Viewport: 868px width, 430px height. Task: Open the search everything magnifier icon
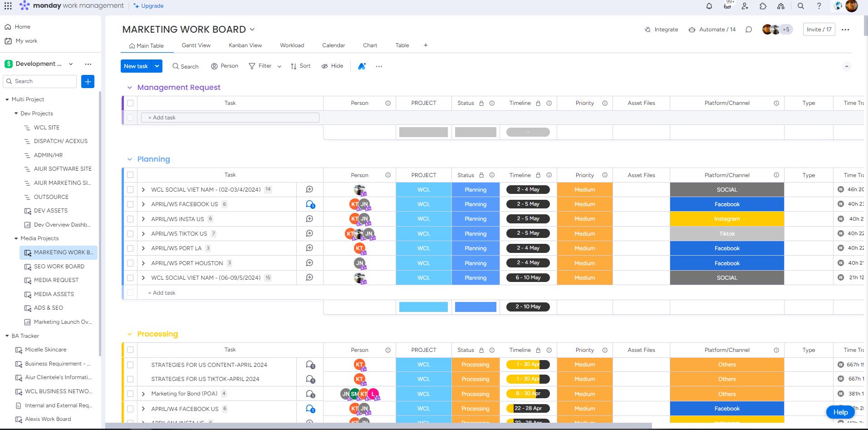click(x=801, y=6)
